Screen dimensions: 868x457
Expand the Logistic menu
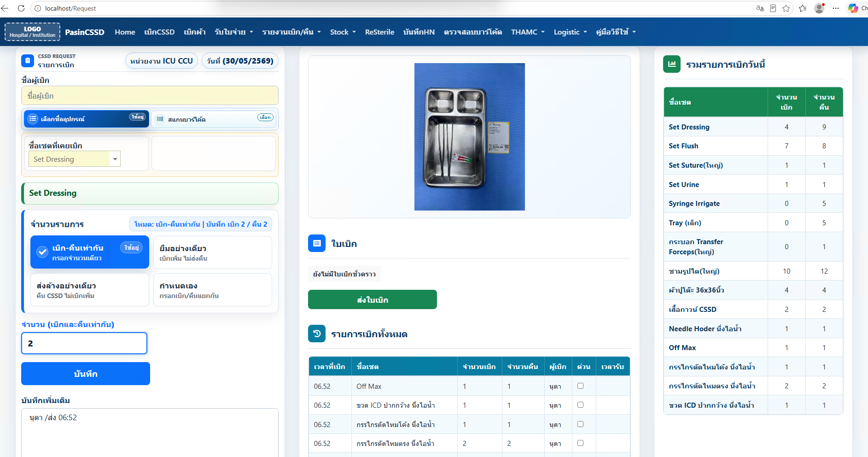570,32
